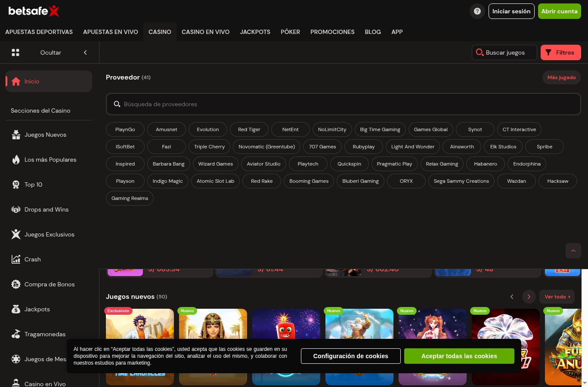The width and height of the screenshot is (588, 387).
Task: Click Iniciar sesión button
Action: [511, 11]
